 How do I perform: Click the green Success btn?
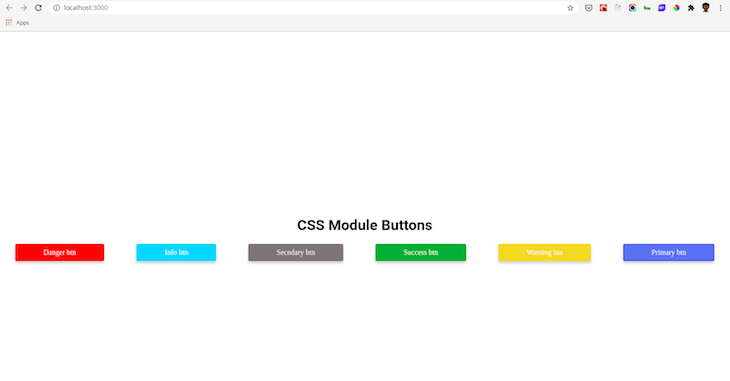(421, 252)
